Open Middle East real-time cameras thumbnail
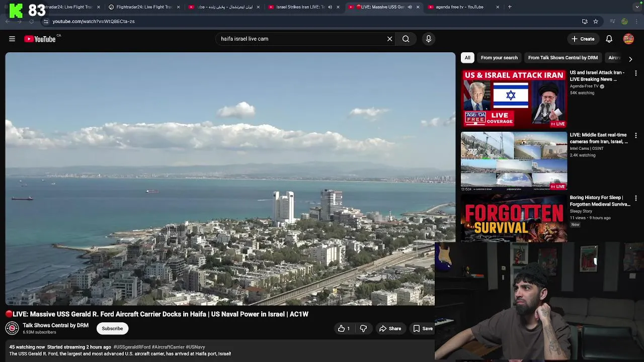The height and width of the screenshot is (362, 644). [x=514, y=161]
